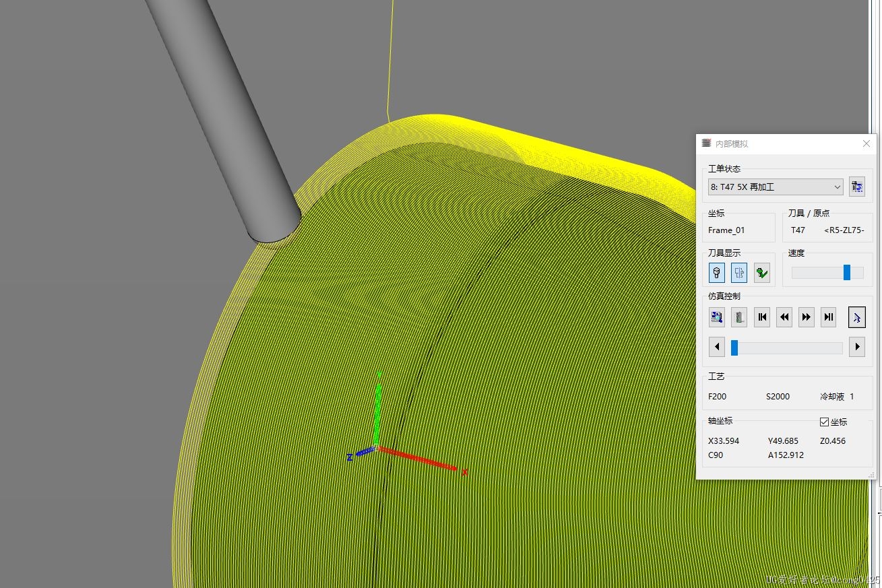
Task: Toggle the solid tool display icon
Action: click(717, 273)
